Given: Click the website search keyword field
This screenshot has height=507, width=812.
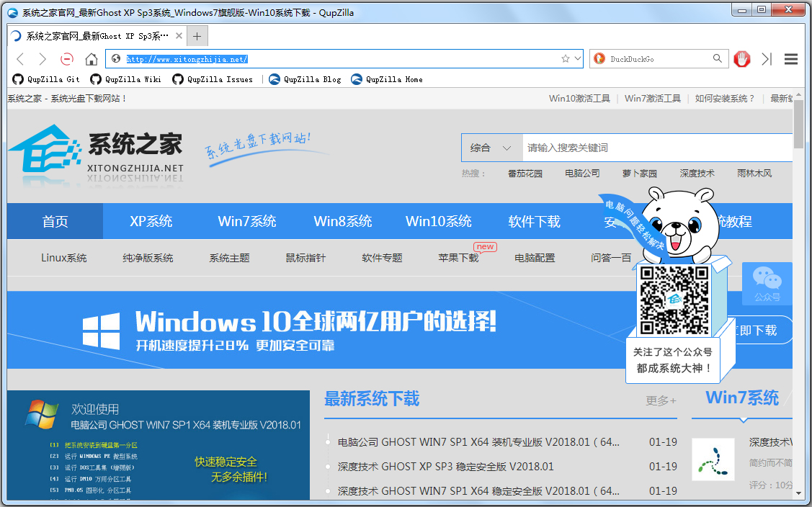Looking at the screenshot, I should coord(656,148).
